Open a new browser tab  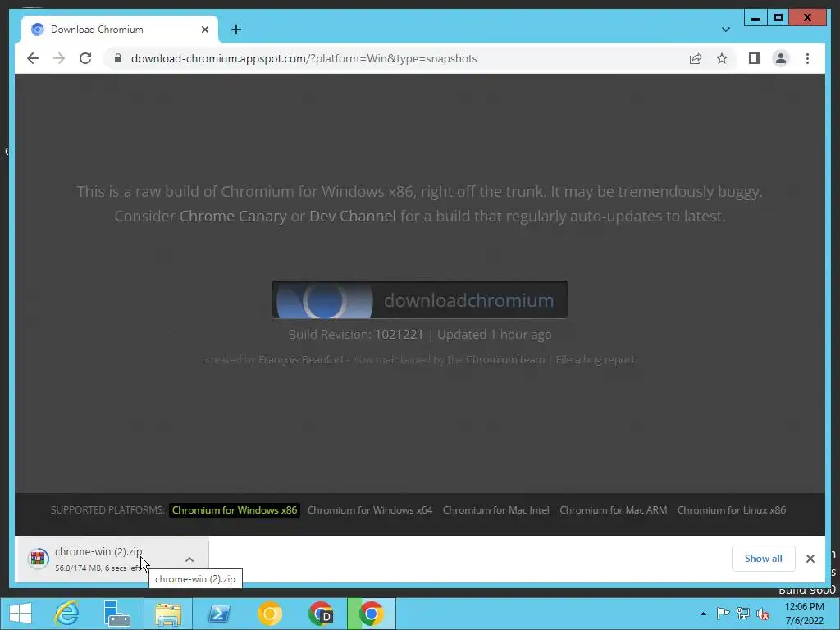(236, 30)
